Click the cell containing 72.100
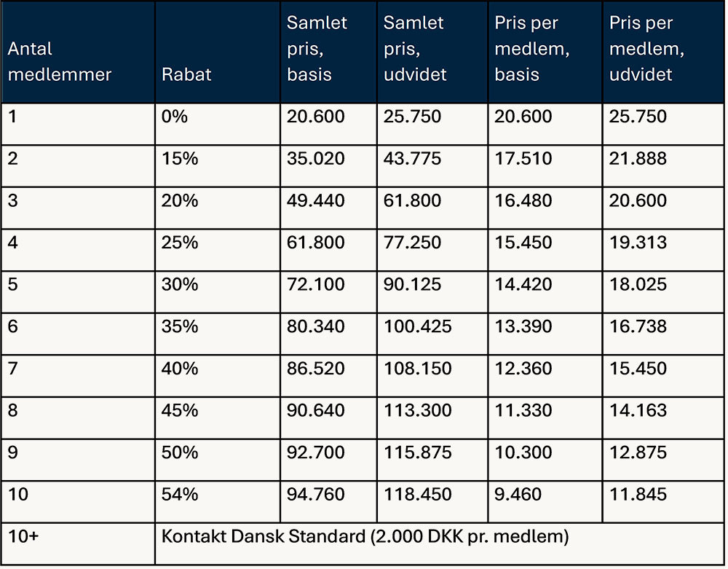 coord(316,285)
